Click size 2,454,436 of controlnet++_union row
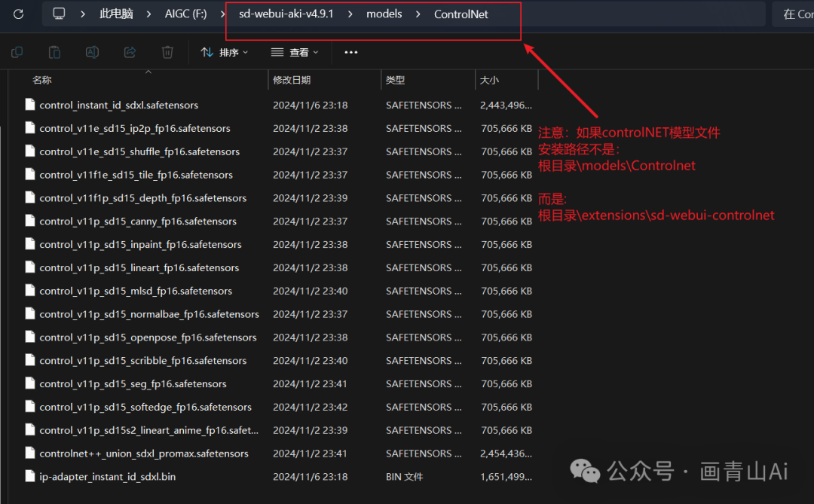 point(506,453)
